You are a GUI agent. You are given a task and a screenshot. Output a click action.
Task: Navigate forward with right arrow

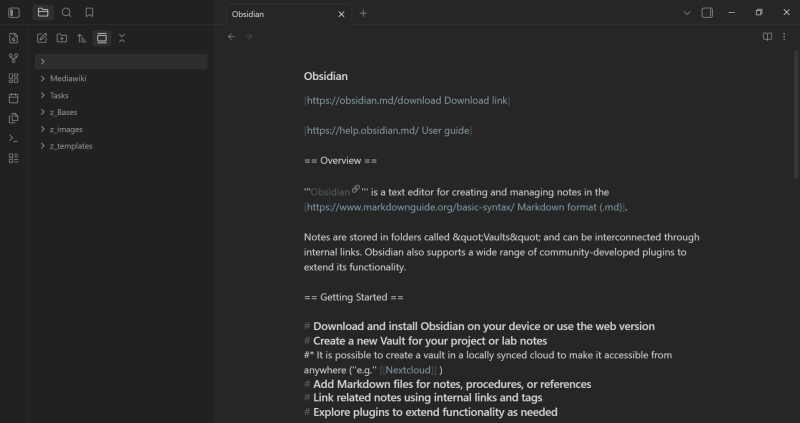(x=249, y=37)
